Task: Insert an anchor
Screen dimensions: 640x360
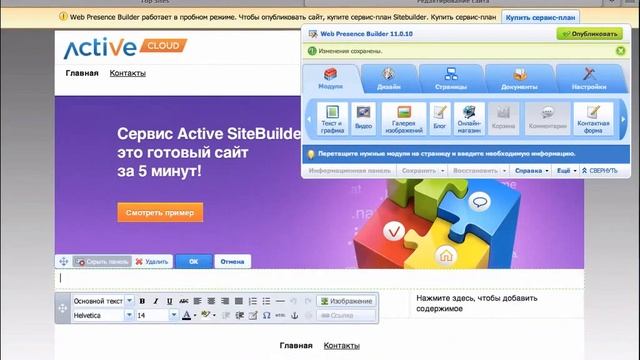Action: tap(294, 316)
